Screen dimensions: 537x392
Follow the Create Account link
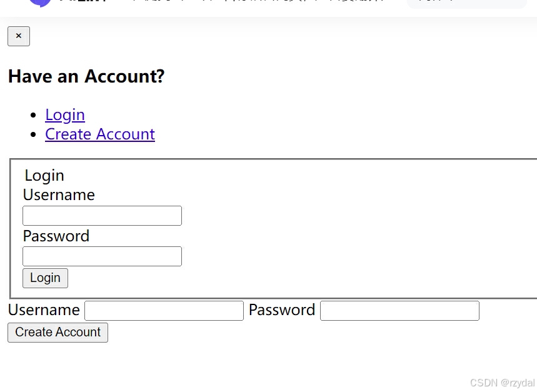pos(100,134)
